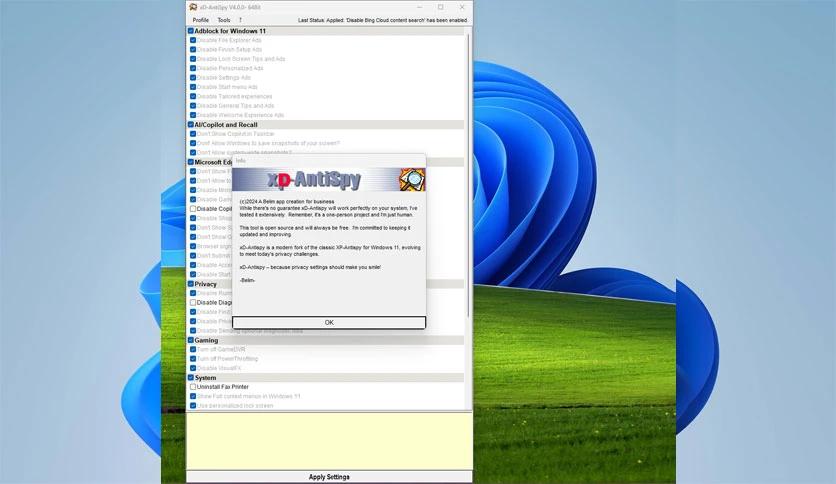Click the magnifier logo icon in Info dialog

pos(412,180)
